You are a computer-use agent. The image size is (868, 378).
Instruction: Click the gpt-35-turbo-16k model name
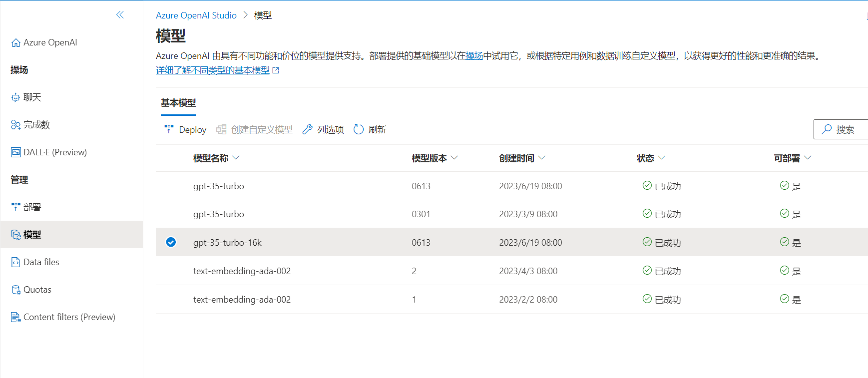click(227, 243)
